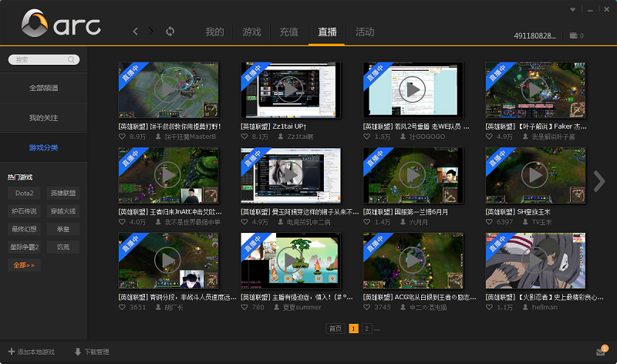Image resolution: width=617 pixels, height=364 pixels.
Task: Select page 1 in pagination
Action: click(353, 329)
